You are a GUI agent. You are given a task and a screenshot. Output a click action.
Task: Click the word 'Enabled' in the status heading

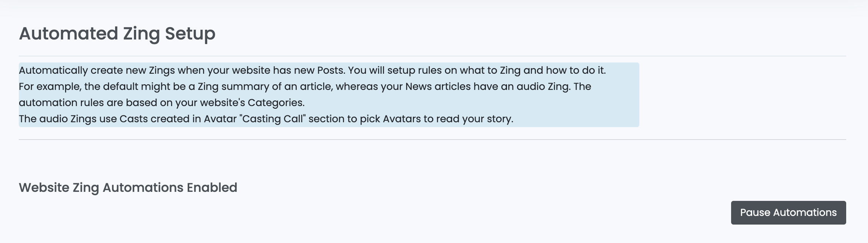coord(212,188)
